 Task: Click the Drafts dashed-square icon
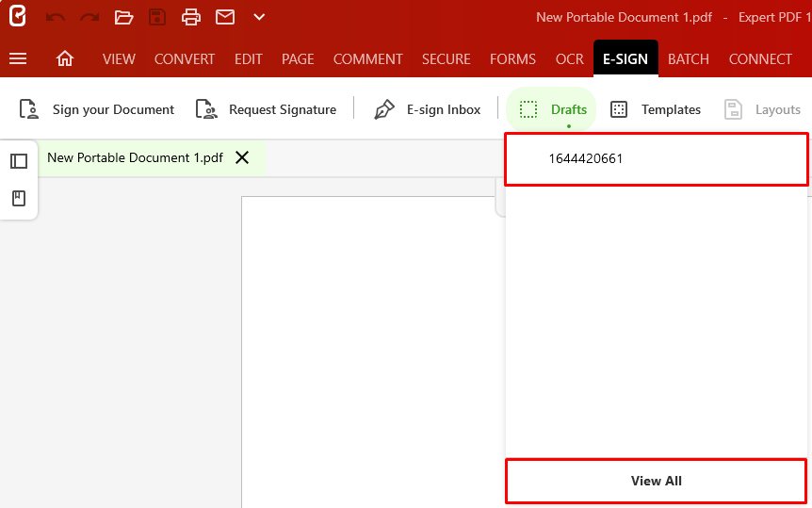click(528, 110)
